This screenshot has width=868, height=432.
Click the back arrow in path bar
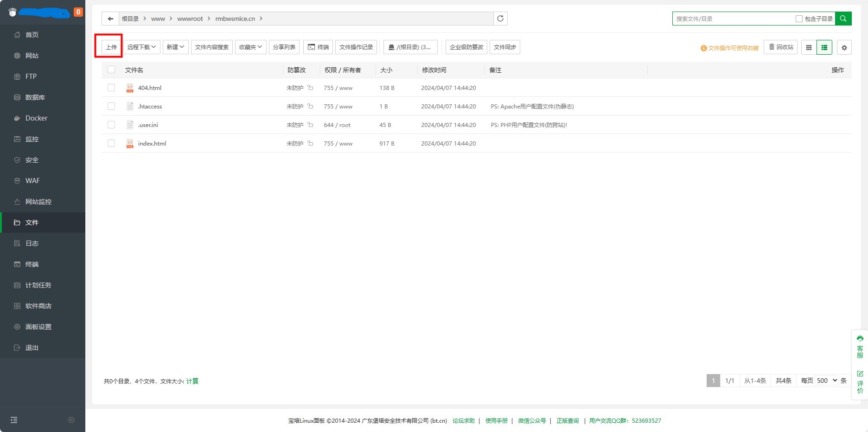tap(110, 19)
